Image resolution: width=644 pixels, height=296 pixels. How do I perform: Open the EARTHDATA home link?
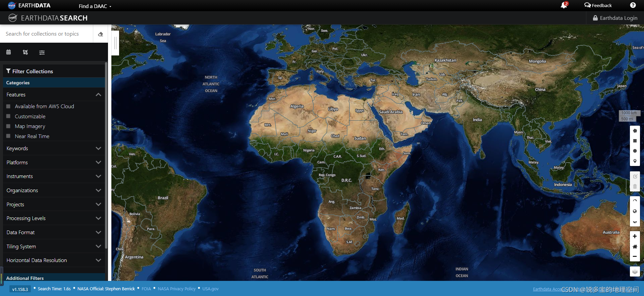pyautogui.click(x=34, y=5)
